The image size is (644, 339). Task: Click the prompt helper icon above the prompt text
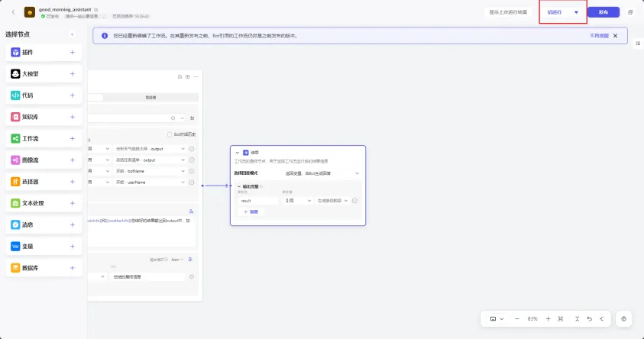point(191,211)
